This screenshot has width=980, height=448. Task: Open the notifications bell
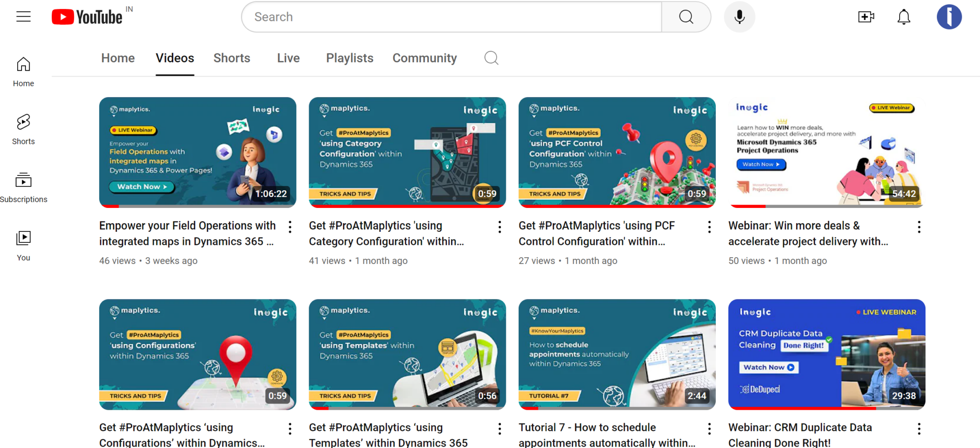click(903, 17)
